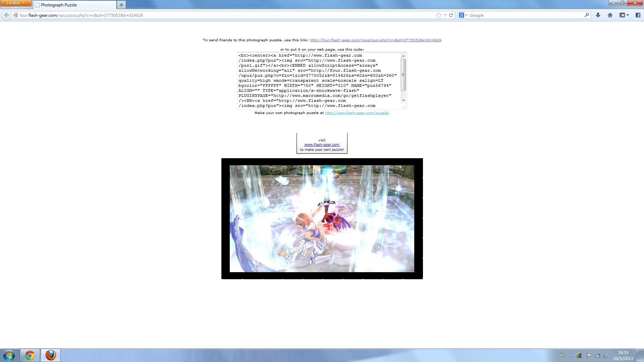Show hidden system tray icons
Image resolution: width=644 pixels, height=362 pixels.
(x=571, y=356)
